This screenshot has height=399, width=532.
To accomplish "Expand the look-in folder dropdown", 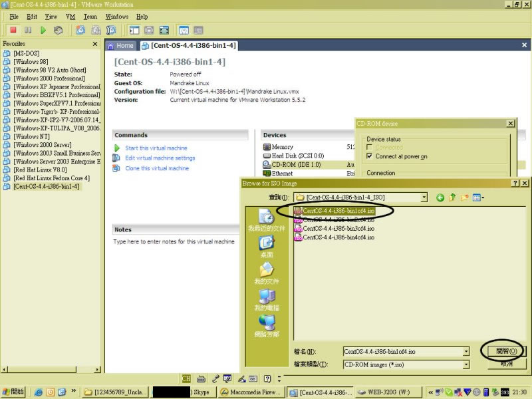I will click(x=424, y=198).
